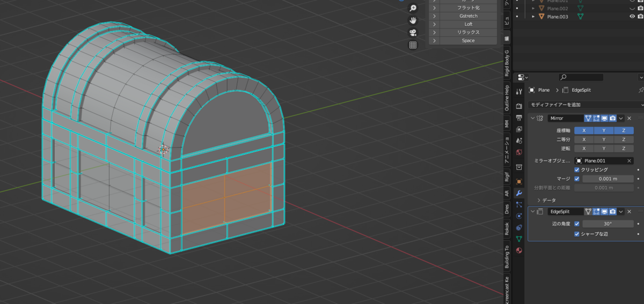This screenshot has width=644, height=304.
Task: Remove the Mirror modifier with its X
Action: click(x=630, y=118)
